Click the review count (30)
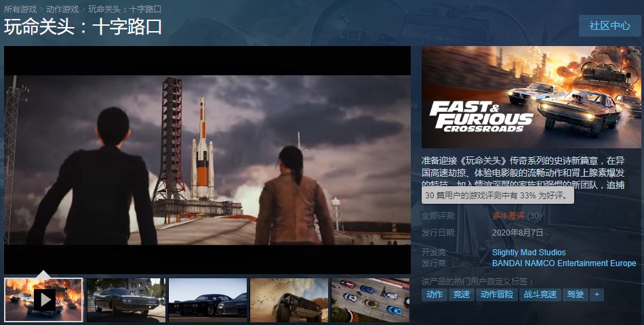This screenshot has height=325, width=644. (x=534, y=215)
